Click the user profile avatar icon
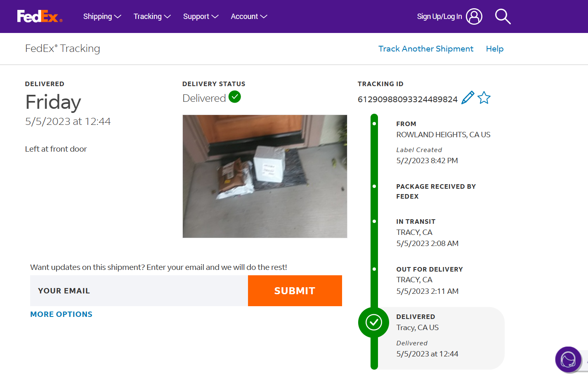This screenshot has width=588, height=375. coord(474,16)
